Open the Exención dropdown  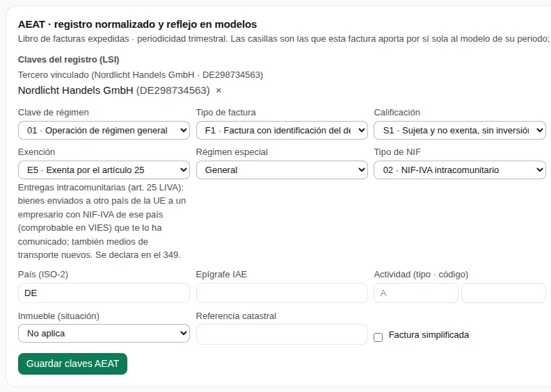[x=104, y=170]
